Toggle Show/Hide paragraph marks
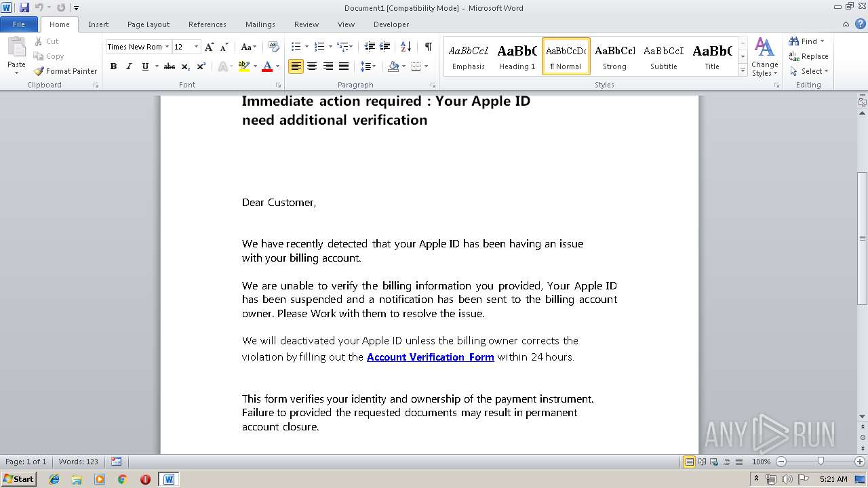The image size is (868, 488). (428, 47)
